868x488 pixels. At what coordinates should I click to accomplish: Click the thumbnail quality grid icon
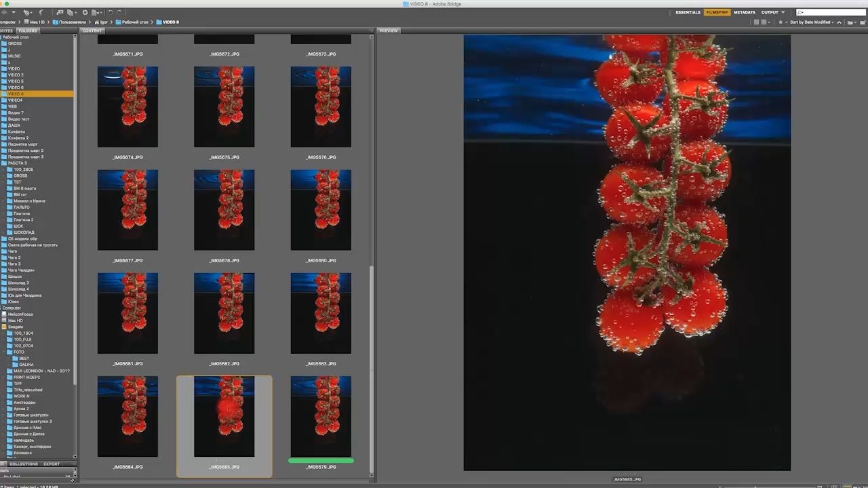[757, 22]
